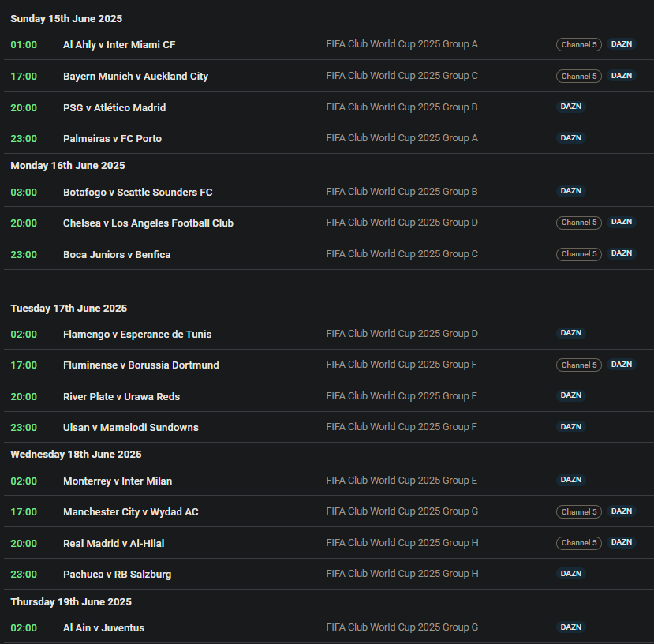
Task: Open the Al Ahly v Inter Miami CF fixture
Action: 119,45
